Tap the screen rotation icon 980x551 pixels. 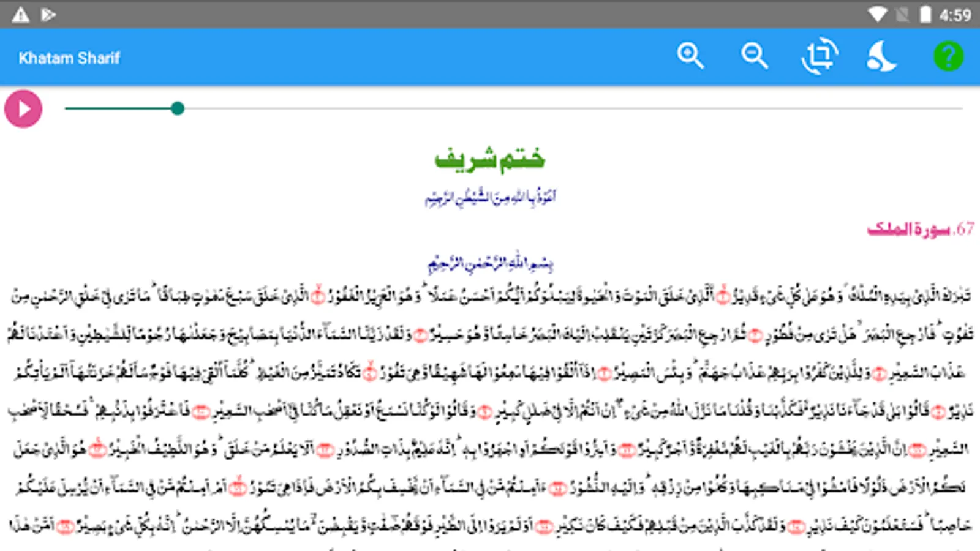pos(820,56)
